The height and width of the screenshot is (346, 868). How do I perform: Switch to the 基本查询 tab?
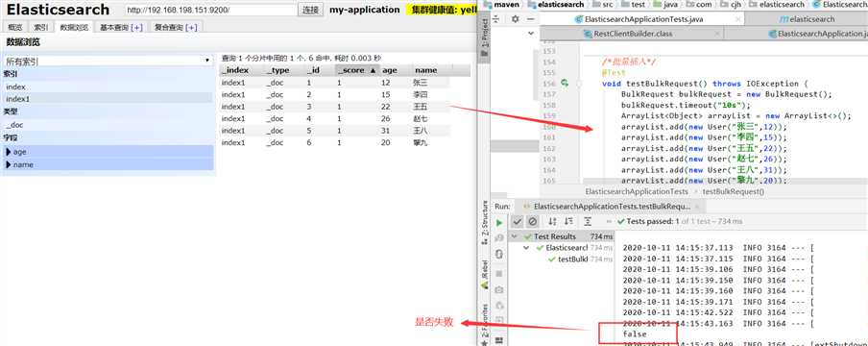click(121, 27)
